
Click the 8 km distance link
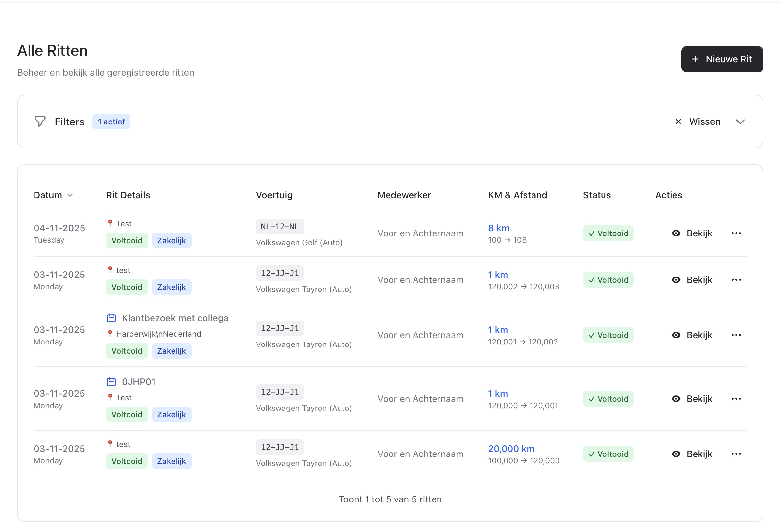click(x=499, y=228)
